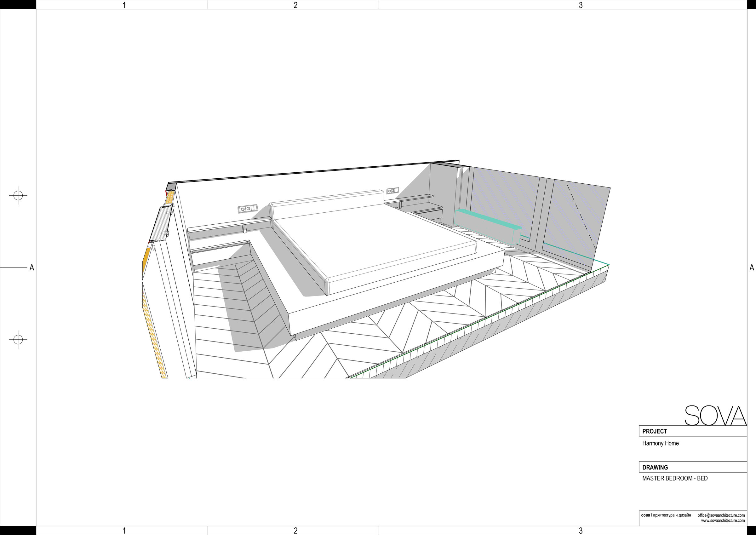756x535 pixels.
Task: Click the double socket panel right of headboard
Action: 392,190
